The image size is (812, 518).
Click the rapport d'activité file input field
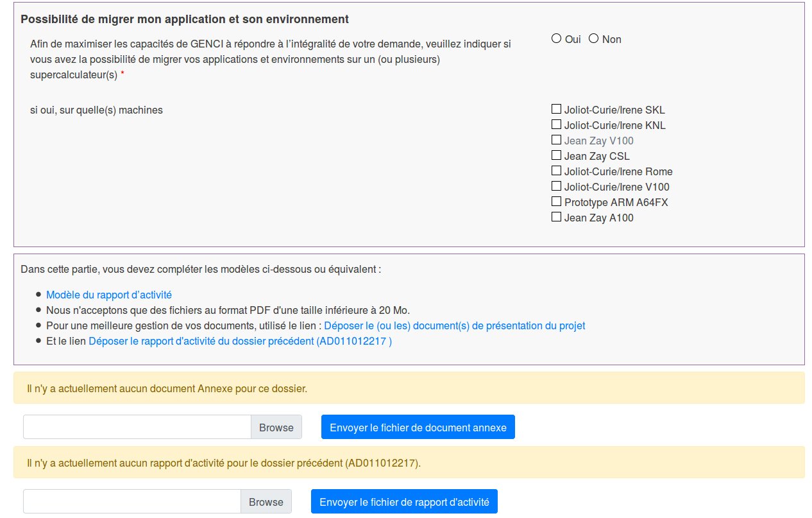(131, 502)
